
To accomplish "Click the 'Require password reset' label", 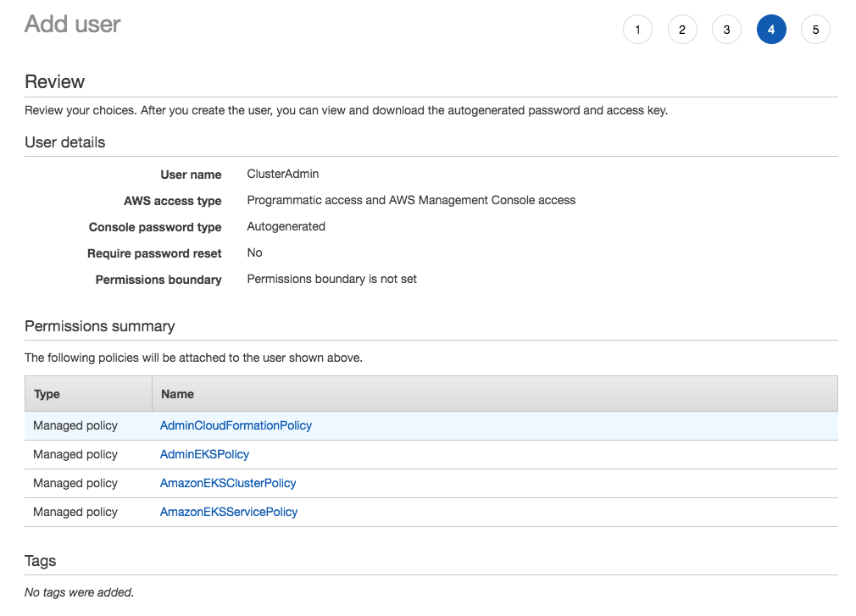I will pos(154,253).
